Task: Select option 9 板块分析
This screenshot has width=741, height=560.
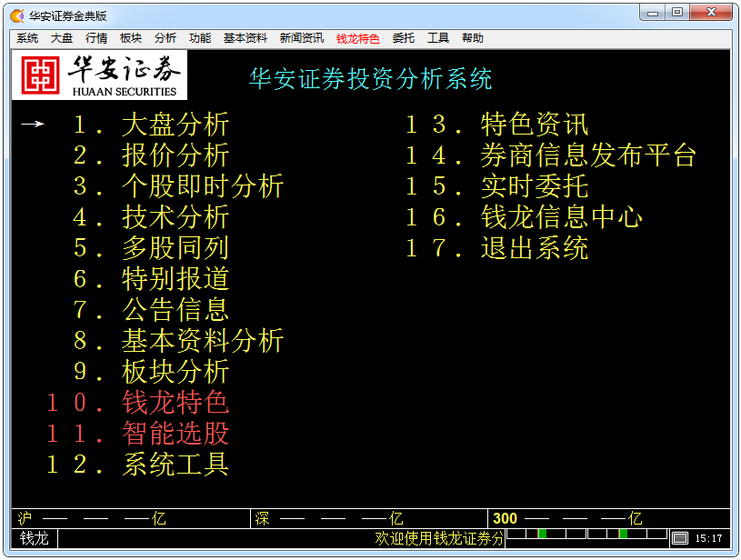Action: coord(151,372)
